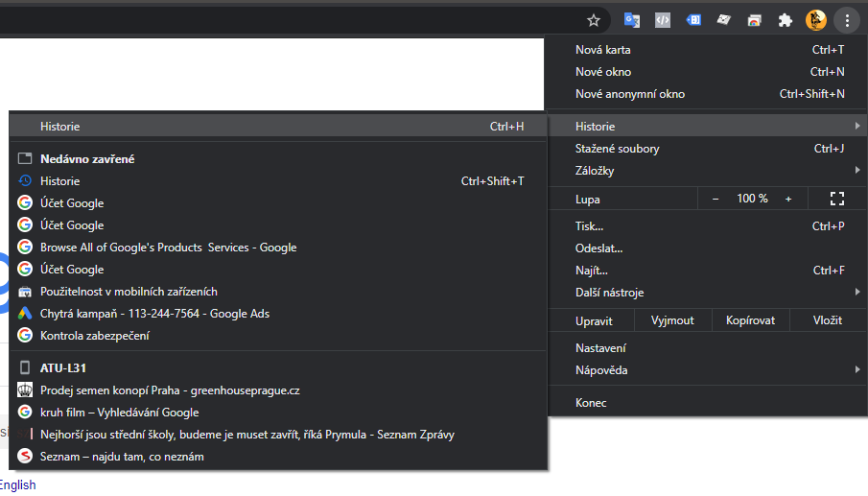868x496 pixels.
Task: Open Seznam – najdu tam, co neznám
Action: [122, 457]
